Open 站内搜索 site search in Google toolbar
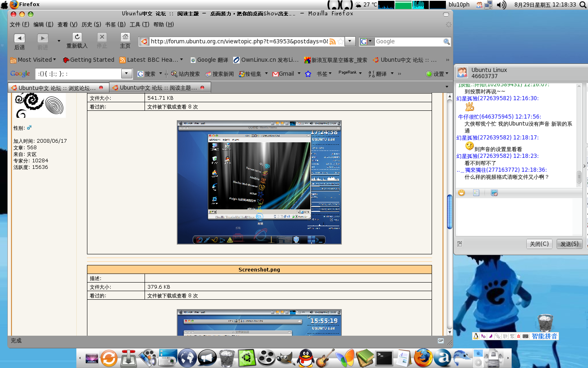588x368 pixels. tap(185, 74)
